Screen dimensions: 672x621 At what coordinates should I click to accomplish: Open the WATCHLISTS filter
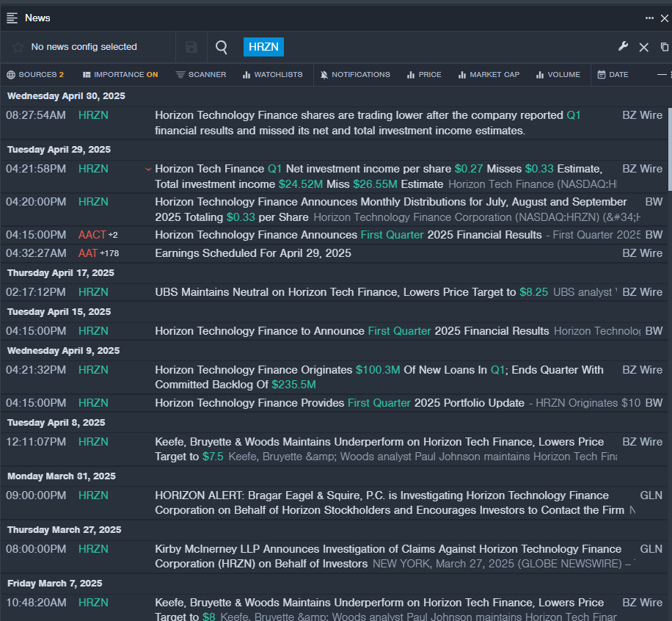pos(273,75)
